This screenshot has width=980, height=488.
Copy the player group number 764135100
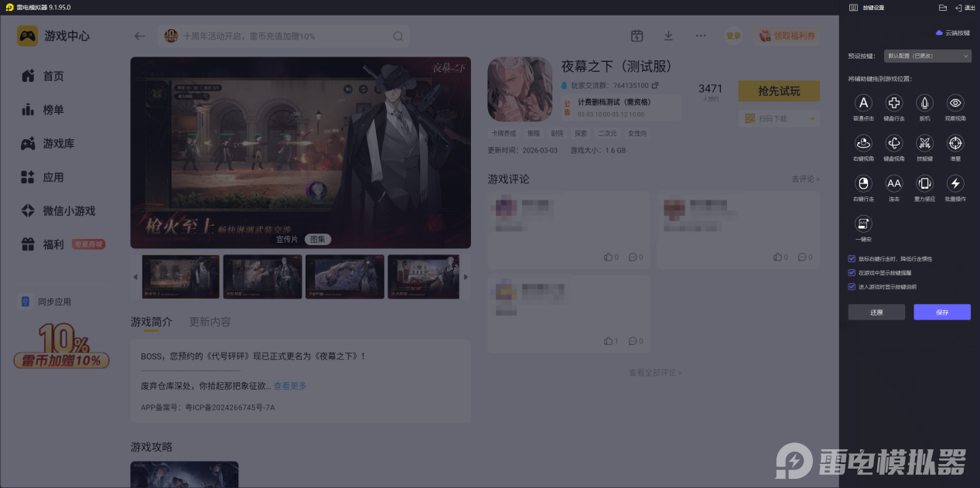[655, 85]
